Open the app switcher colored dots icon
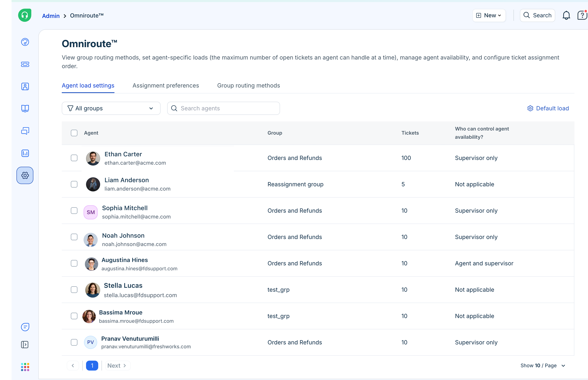588x380 pixels. click(25, 367)
